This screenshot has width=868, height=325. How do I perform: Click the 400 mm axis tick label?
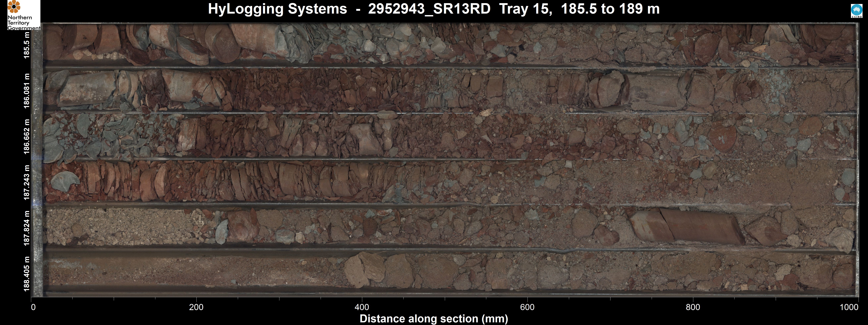(362, 307)
